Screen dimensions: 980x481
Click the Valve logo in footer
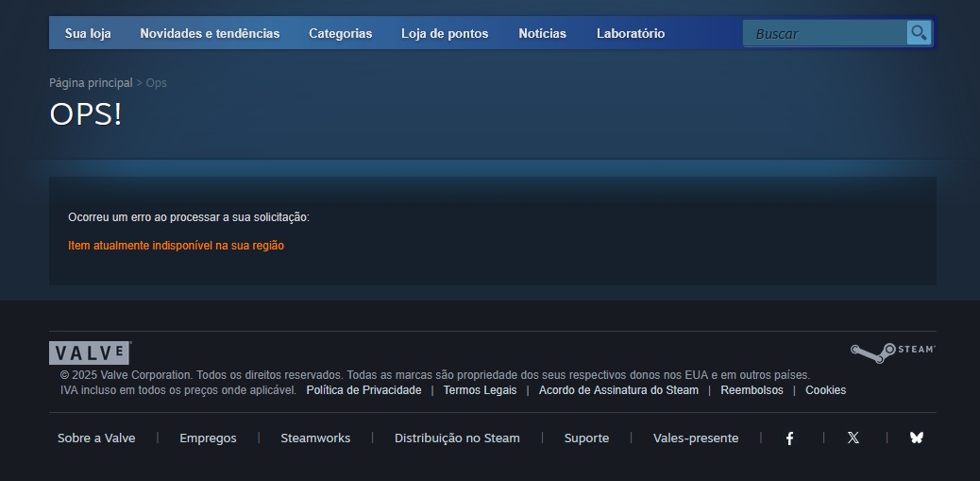(90, 352)
